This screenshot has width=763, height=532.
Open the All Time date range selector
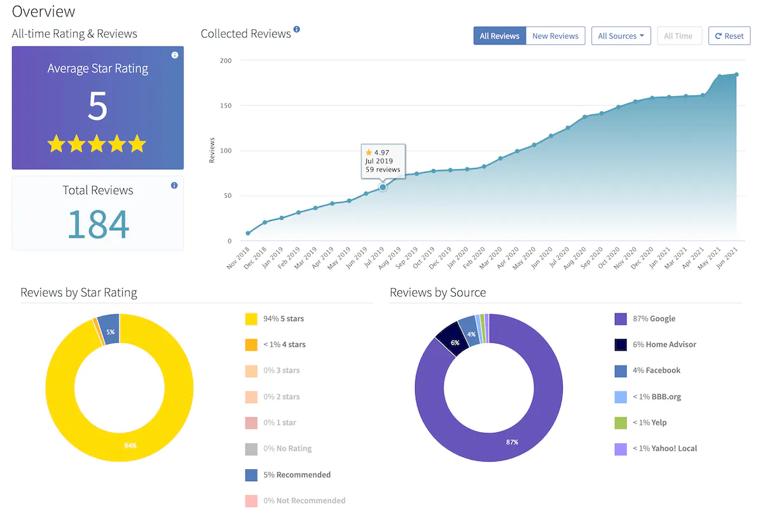(678, 36)
